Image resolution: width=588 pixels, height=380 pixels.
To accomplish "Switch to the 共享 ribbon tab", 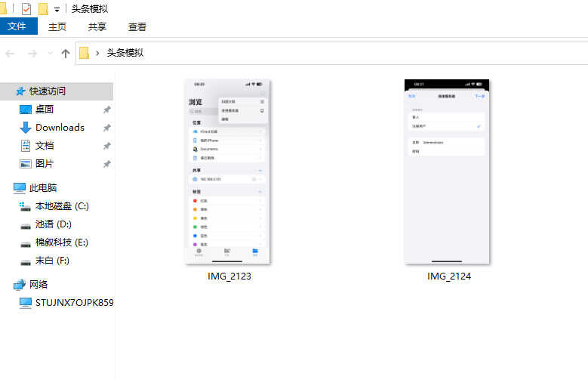I will click(x=97, y=26).
